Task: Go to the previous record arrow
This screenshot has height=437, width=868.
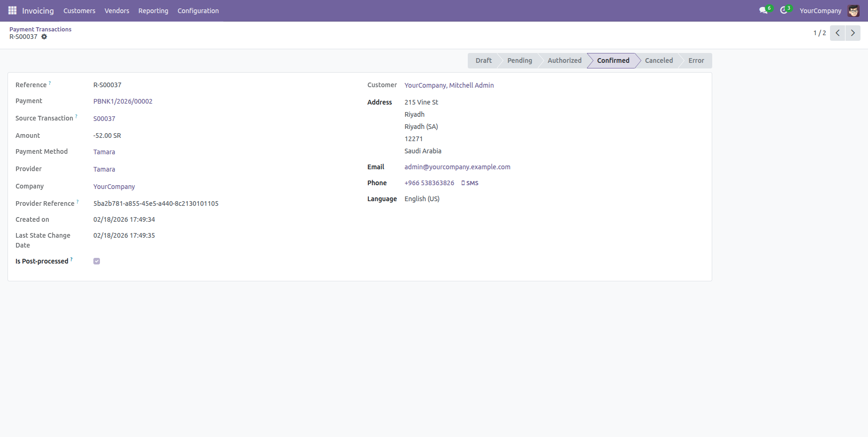Action: click(x=838, y=33)
